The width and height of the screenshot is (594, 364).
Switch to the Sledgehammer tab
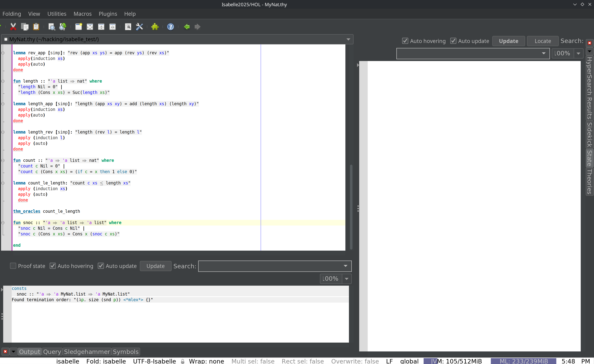(x=87, y=352)
